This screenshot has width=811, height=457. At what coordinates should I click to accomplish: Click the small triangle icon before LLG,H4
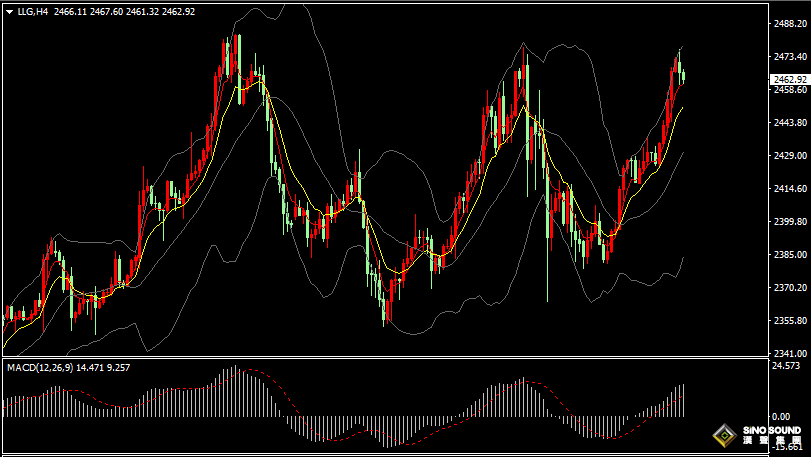(x=10, y=11)
